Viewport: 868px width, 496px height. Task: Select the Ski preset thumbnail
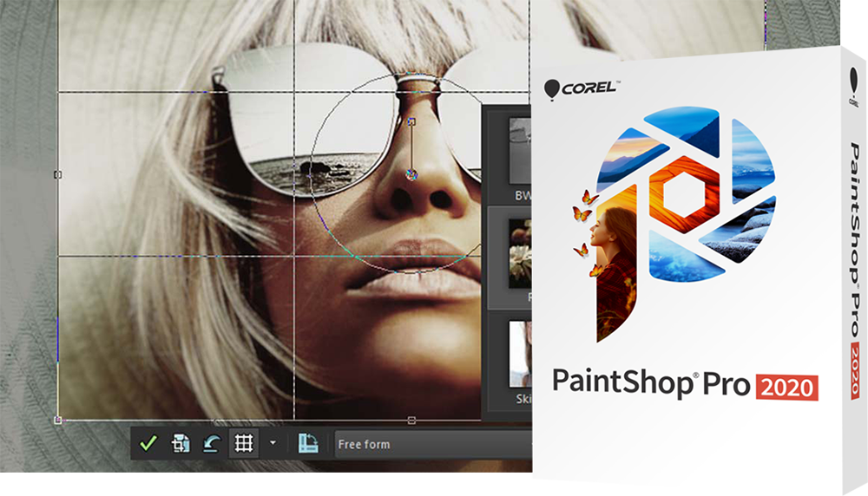click(x=520, y=354)
